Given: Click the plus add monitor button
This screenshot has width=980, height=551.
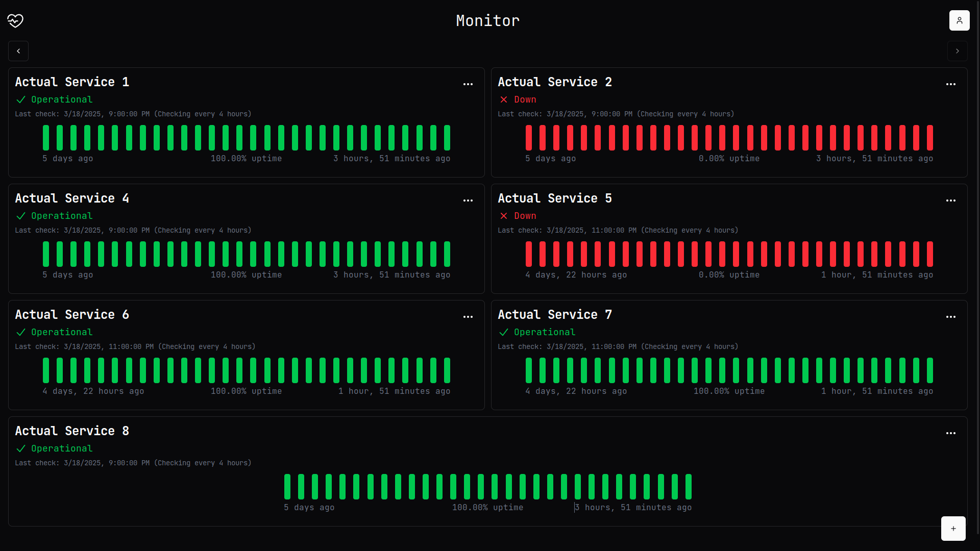Looking at the screenshot, I should tap(953, 528).
